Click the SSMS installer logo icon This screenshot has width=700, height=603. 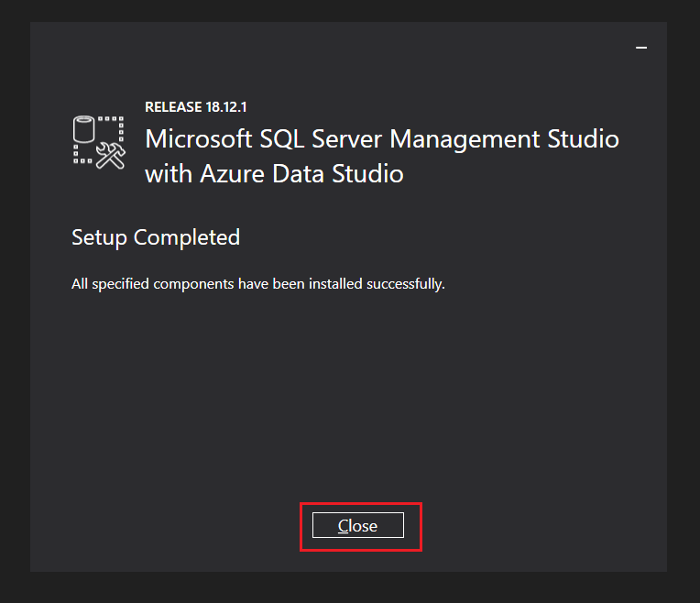(x=98, y=141)
